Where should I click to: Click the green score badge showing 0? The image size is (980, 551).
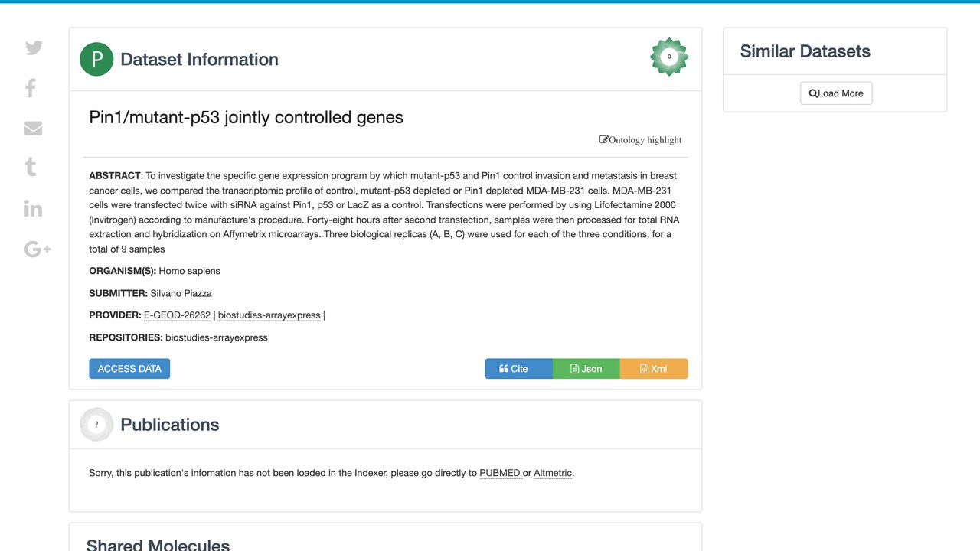coord(669,57)
